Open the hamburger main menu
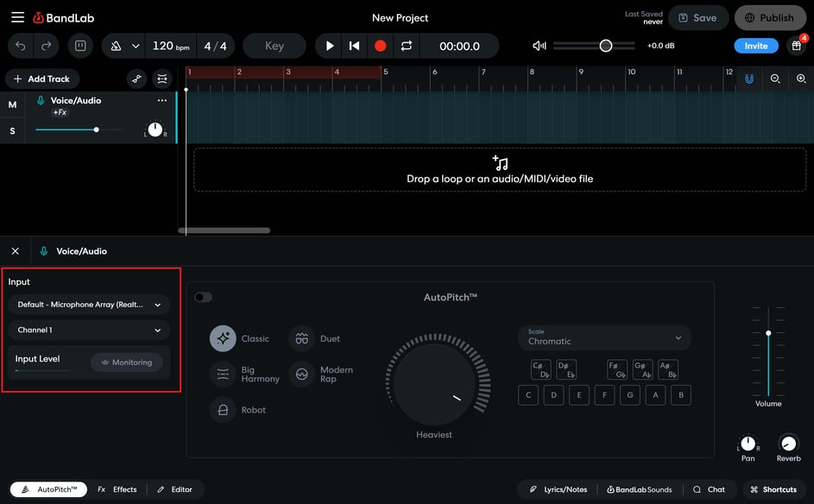The width and height of the screenshot is (814, 504). (x=17, y=17)
